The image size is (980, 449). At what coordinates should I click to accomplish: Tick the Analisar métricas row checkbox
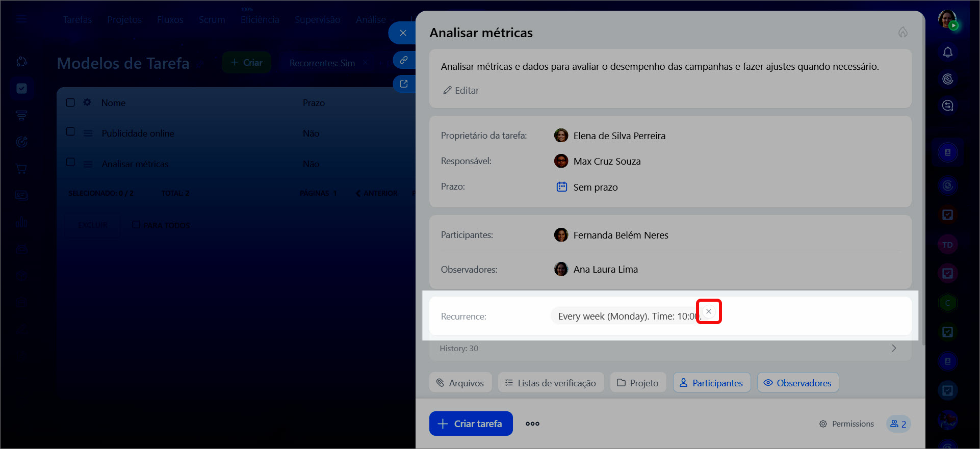click(x=71, y=163)
